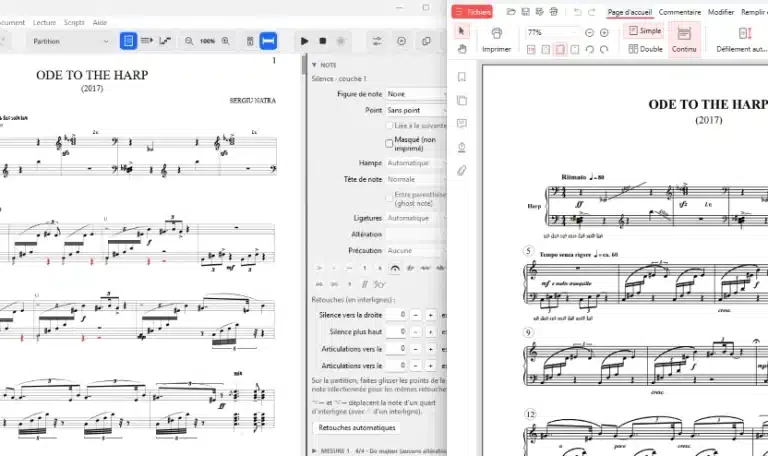Zoom in on the PDF viewer
768x456 pixels.
pos(604,32)
